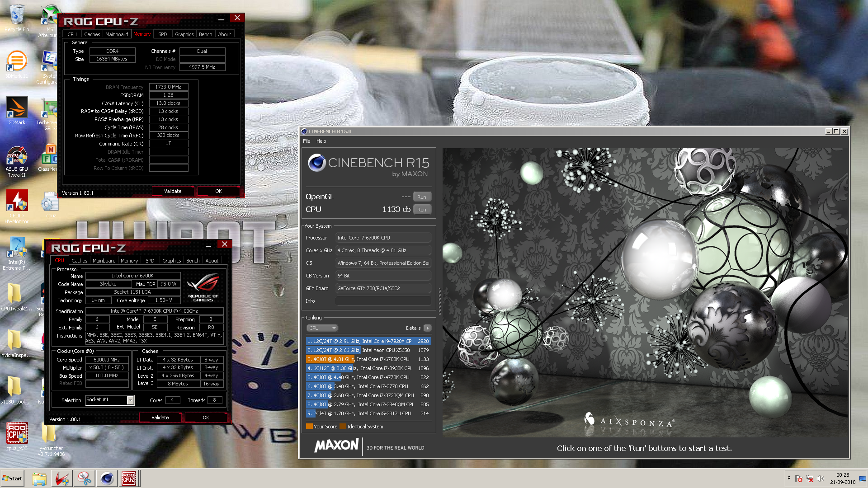Open the About tab in the lower CPU-Z window

(x=212, y=261)
